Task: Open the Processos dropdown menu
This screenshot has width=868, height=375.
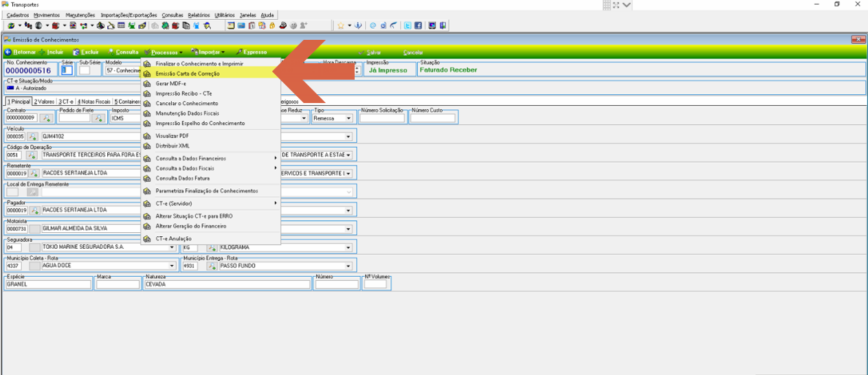Action: coord(164,52)
